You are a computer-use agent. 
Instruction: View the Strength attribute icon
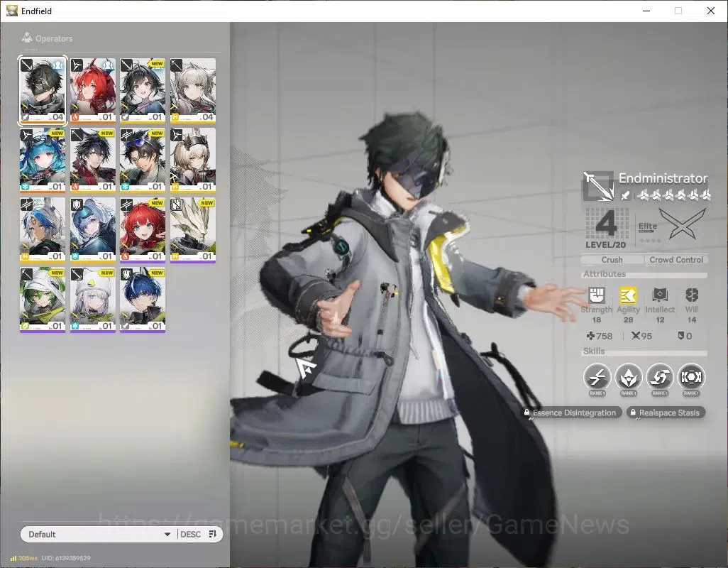tap(597, 295)
